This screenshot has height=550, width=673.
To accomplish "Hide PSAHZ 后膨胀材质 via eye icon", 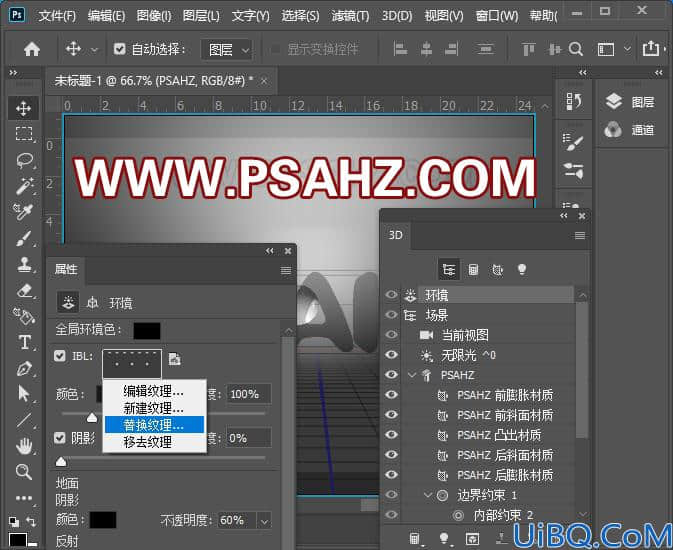I will tap(391, 474).
